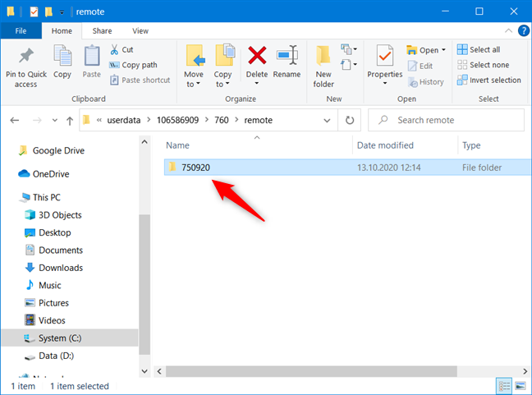Open Properties of the selected item
Viewport: 532px width, 395px height.
(x=385, y=61)
